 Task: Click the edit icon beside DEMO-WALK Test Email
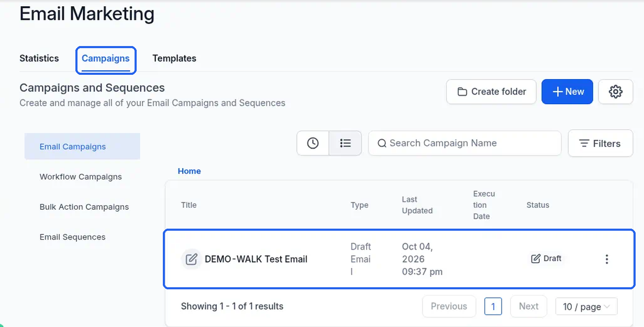192,259
